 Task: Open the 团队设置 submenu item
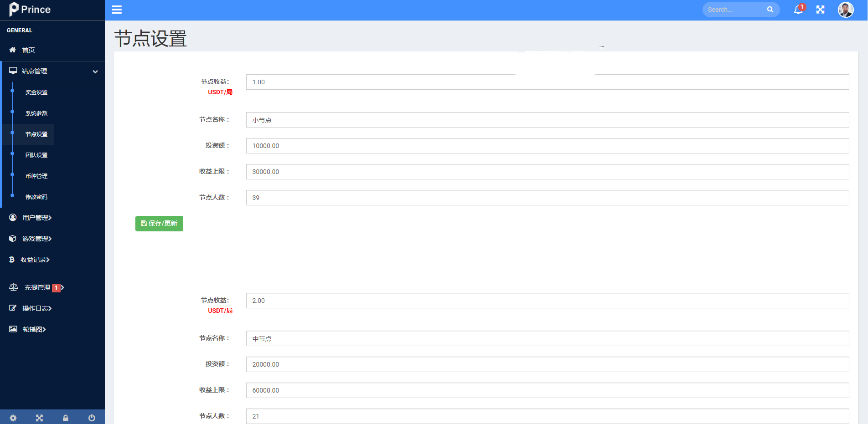36,155
